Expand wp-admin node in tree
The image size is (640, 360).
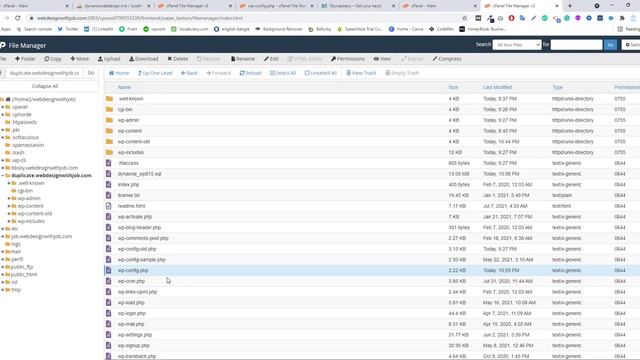(9, 198)
